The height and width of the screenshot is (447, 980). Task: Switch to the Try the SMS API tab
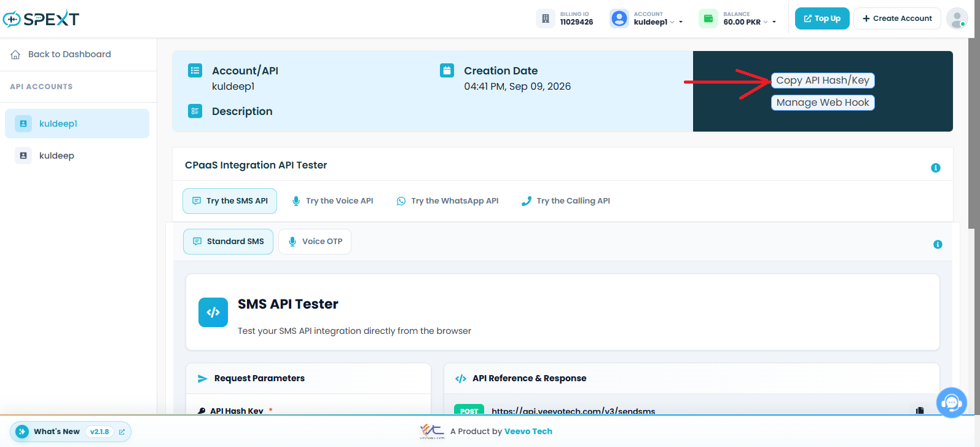click(230, 201)
